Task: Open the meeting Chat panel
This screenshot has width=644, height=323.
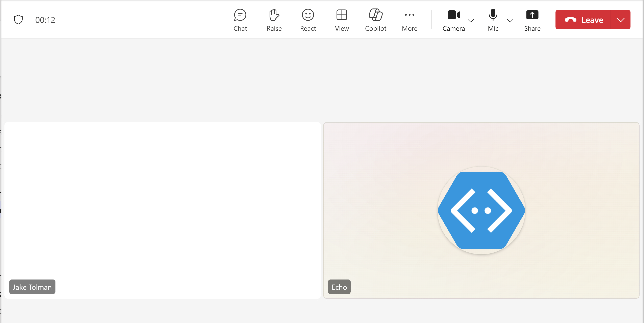Action: pyautogui.click(x=240, y=20)
